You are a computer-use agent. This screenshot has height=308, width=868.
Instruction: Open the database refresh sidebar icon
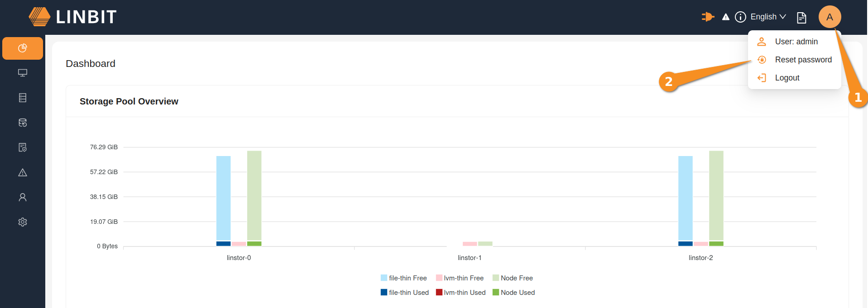tap(23, 123)
